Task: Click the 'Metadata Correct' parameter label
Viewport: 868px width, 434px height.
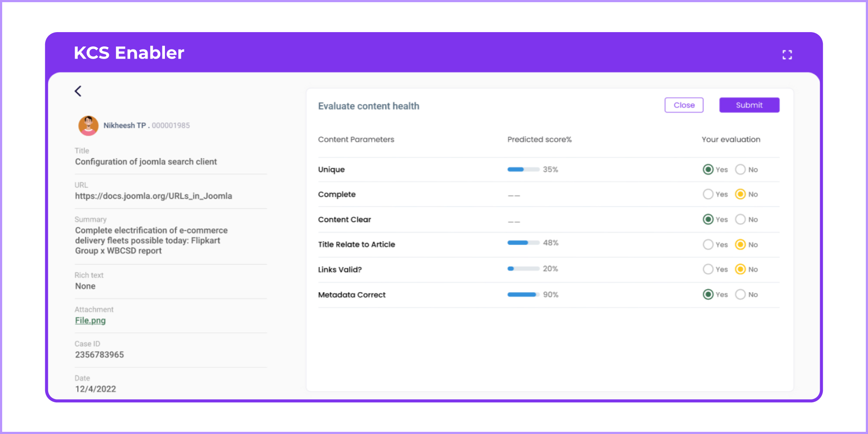Action: coord(352,295)
